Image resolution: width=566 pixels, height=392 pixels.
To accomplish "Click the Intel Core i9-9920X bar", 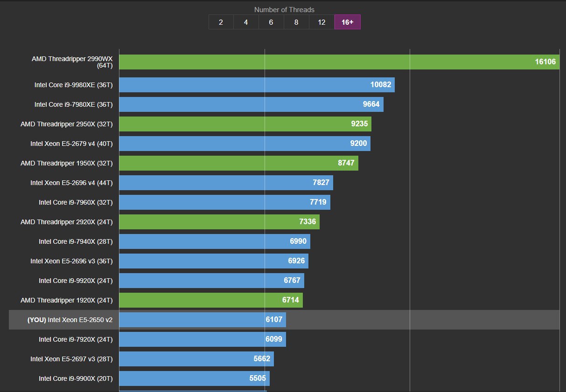I will click(x=212, y=281).
